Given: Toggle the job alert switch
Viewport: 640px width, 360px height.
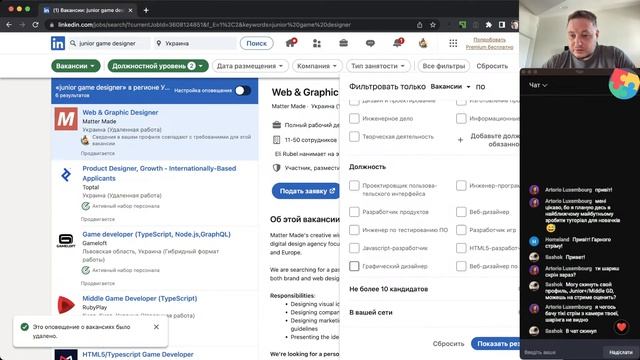Looking at the screenshot, I should (243, 90).
